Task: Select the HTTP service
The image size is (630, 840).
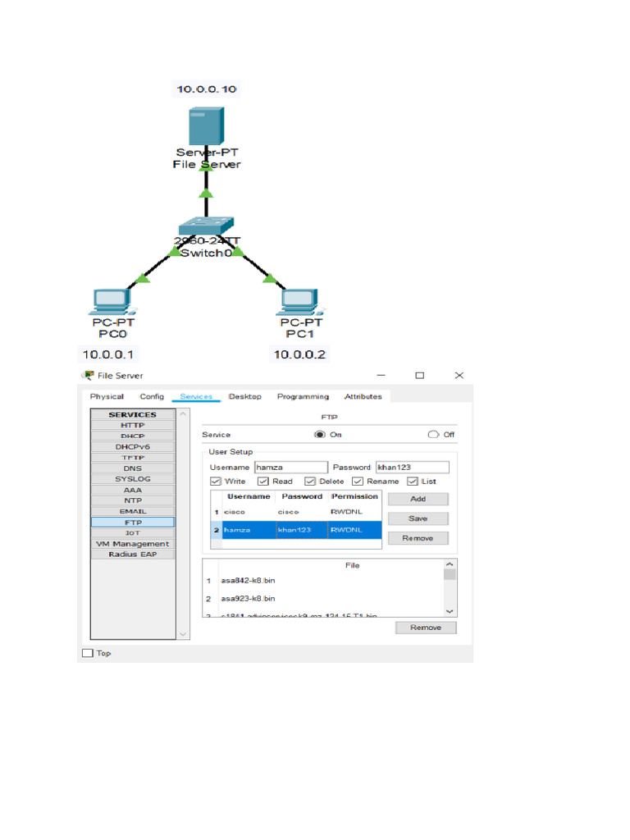Action: click(133, 426)
